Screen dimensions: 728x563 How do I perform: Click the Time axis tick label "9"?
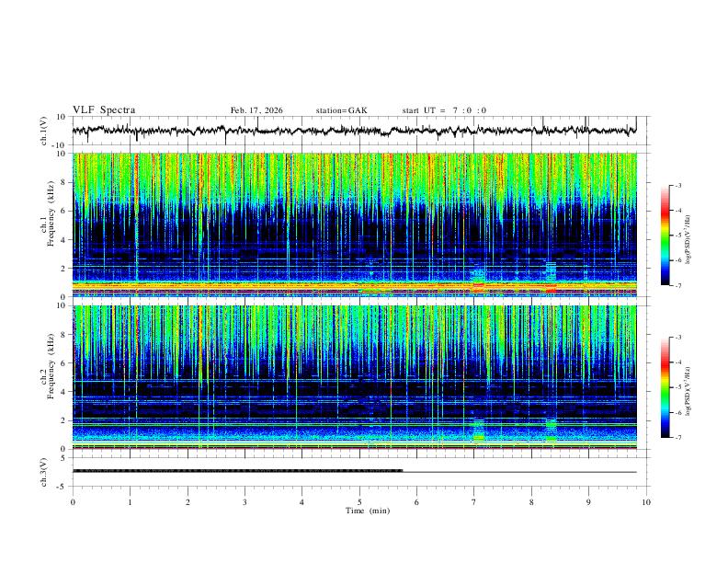tap(588, 502)
